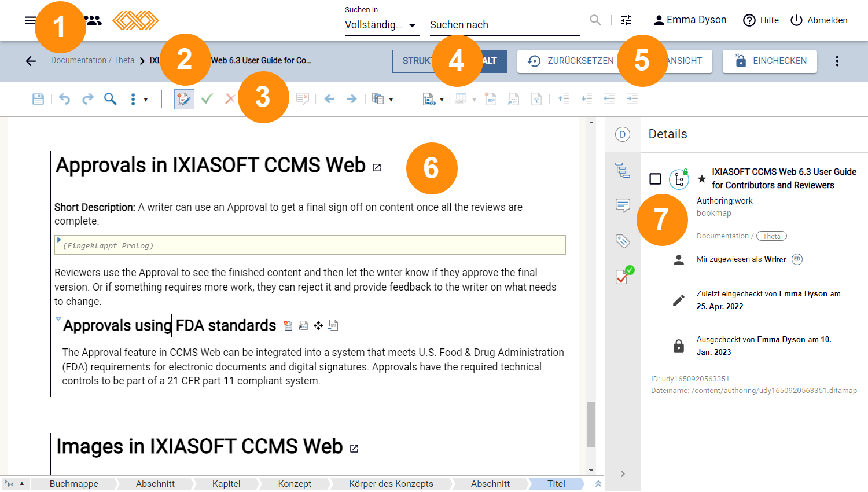Click the bookmap icon with green lock

tap(679, 179)
